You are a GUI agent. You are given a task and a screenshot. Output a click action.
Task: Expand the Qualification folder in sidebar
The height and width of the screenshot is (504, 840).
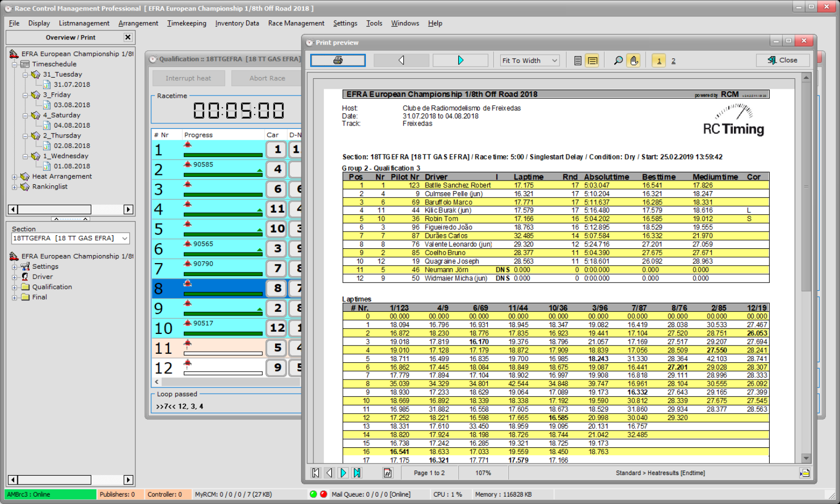coord(14,287)
